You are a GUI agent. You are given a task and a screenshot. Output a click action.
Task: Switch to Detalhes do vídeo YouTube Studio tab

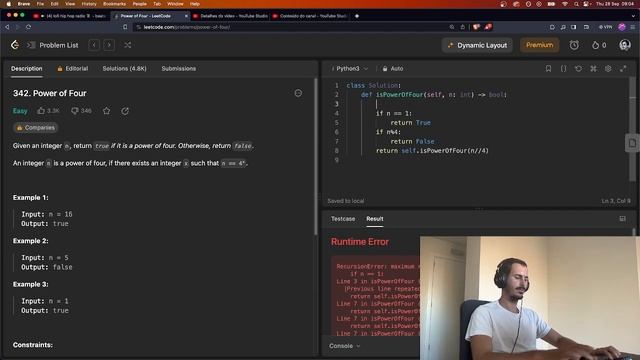point(231,16)
